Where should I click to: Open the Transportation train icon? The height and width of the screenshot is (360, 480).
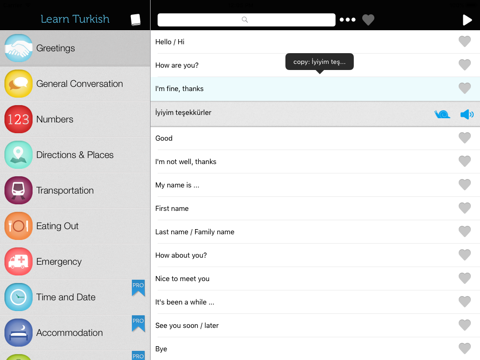18,190
